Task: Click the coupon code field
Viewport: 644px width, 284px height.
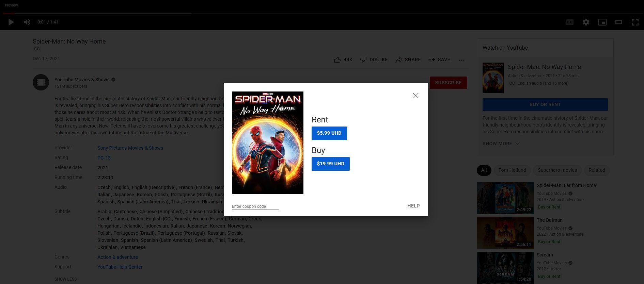Action: pyautogui.click(x=255, y=206)
